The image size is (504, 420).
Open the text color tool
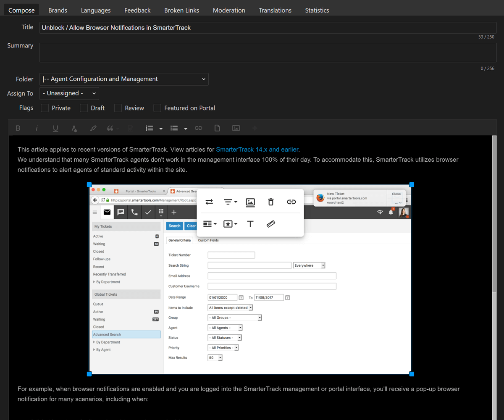tap(74, 128)
